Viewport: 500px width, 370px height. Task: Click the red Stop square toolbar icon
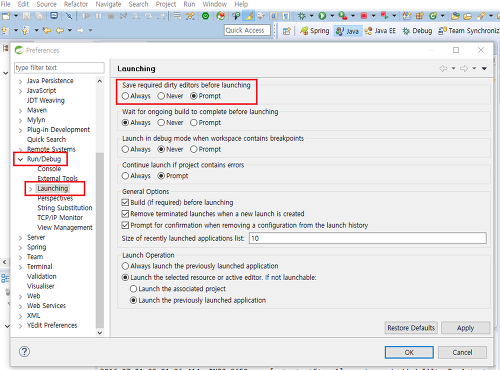click(364, 16)
